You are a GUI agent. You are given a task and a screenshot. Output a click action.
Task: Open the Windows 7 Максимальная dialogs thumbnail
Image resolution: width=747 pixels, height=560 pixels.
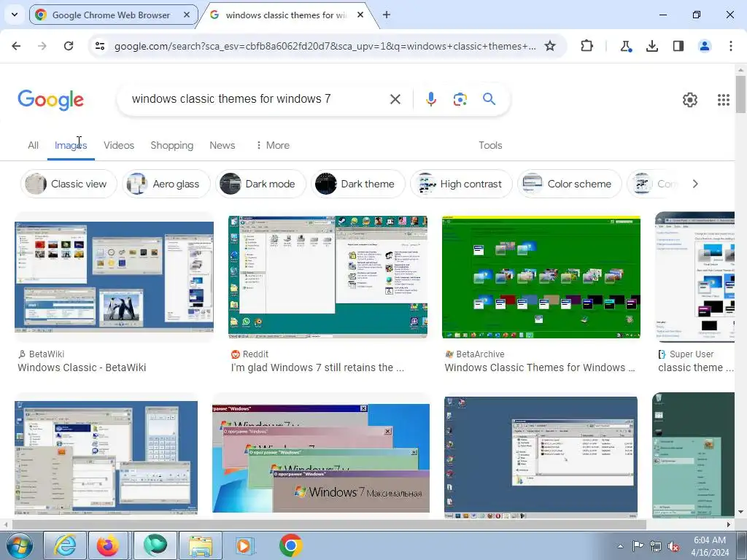coord(321,459)
